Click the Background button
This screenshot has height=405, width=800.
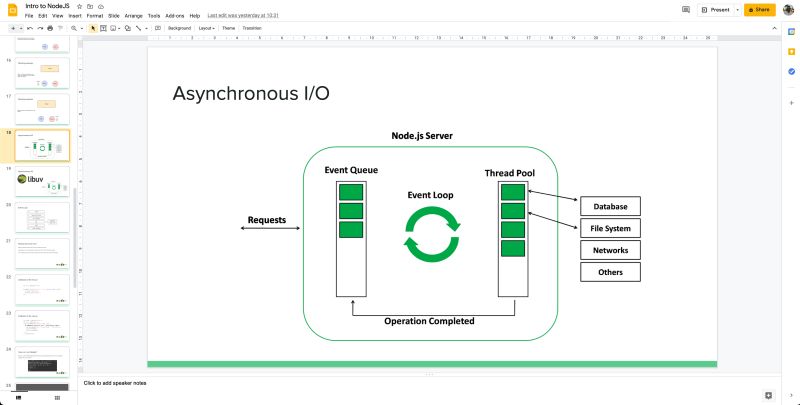pyautogui.click(x=179, y=28)
